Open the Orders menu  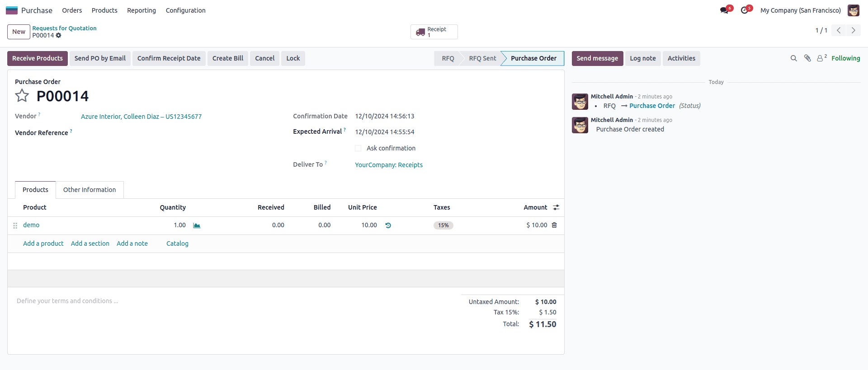[72, 10]
